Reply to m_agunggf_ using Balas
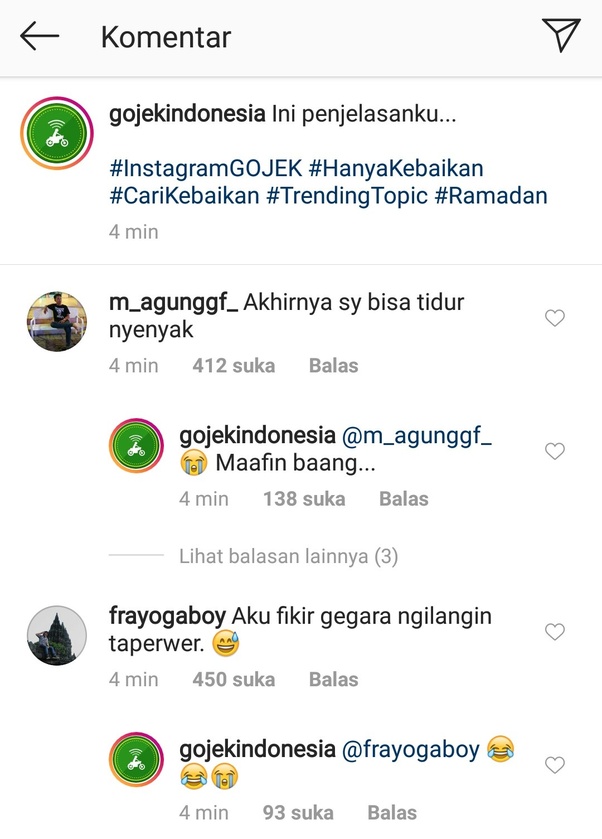 [x=333, y=365]
